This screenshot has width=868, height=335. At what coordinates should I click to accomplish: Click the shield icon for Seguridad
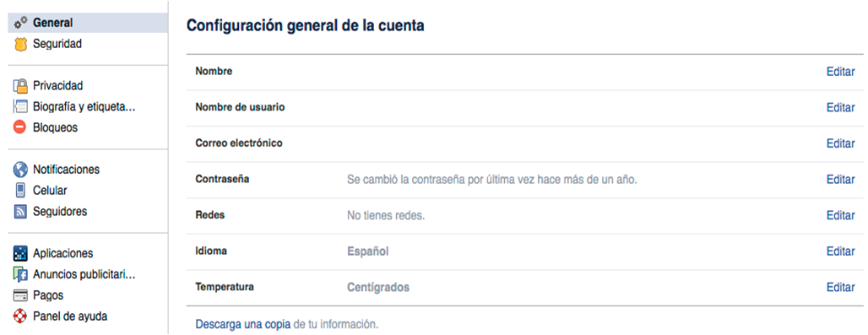[x=20, y=44]
